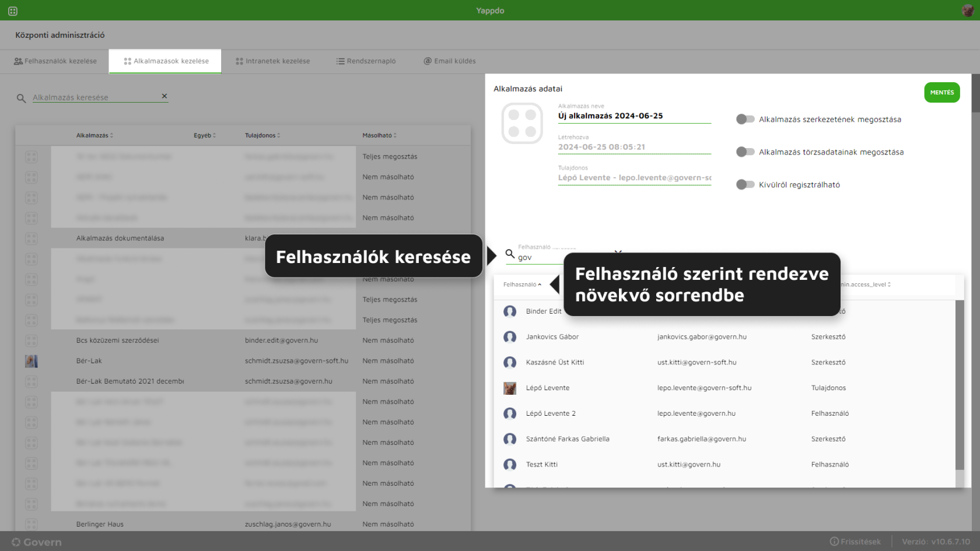
Task: Click the Frissítések link in the status bar
Action: coord(860,541)
